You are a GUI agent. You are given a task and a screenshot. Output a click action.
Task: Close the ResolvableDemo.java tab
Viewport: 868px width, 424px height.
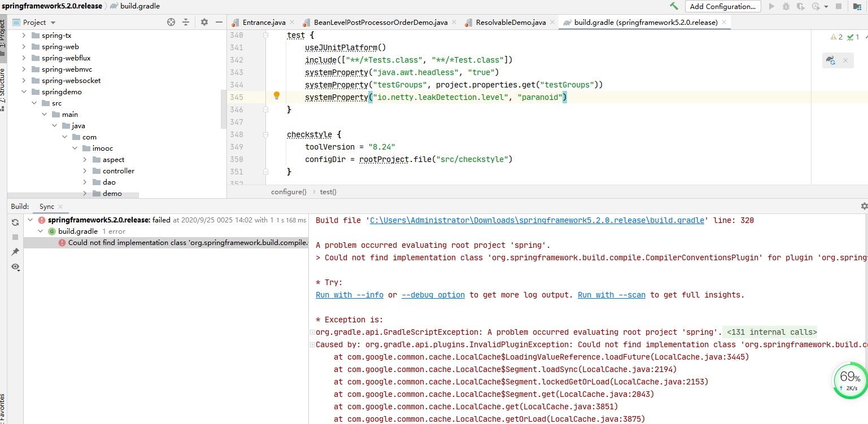(x=552, y=22)
